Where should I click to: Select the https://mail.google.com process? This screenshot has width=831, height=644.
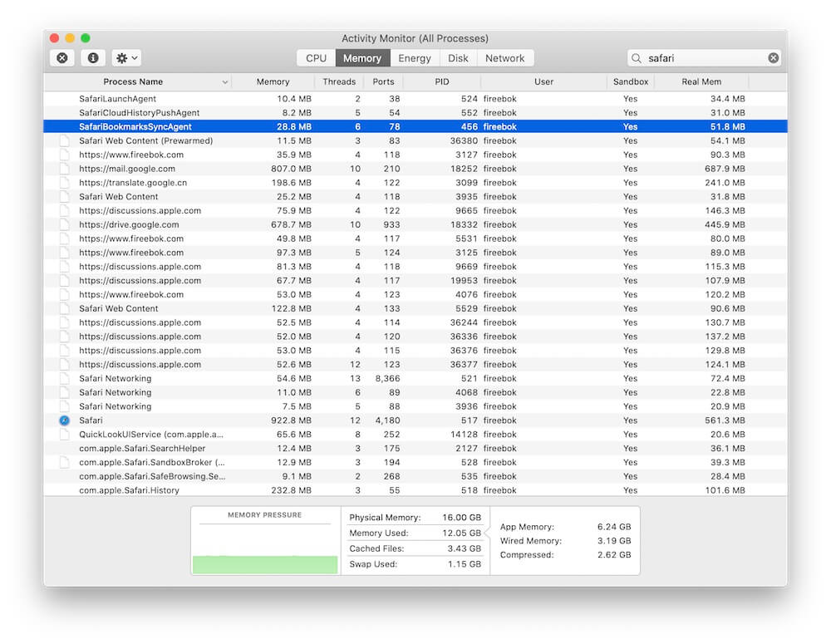click(x=415, y=169)
